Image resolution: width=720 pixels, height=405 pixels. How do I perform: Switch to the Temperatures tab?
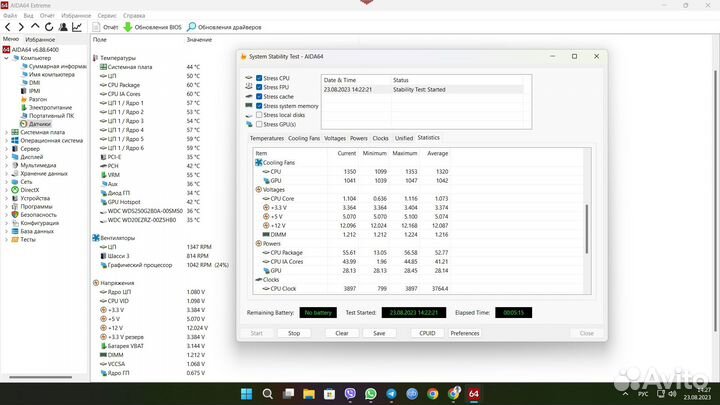(x=267, y=138)
